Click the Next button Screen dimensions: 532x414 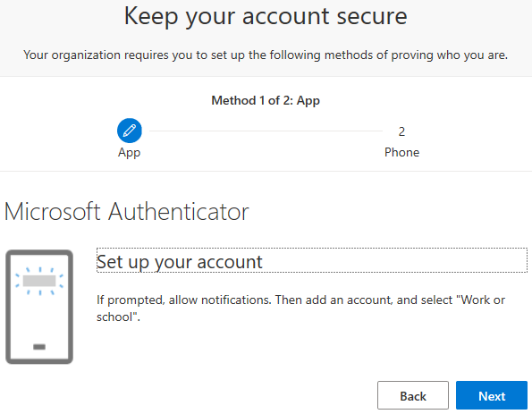pos(492,395)
